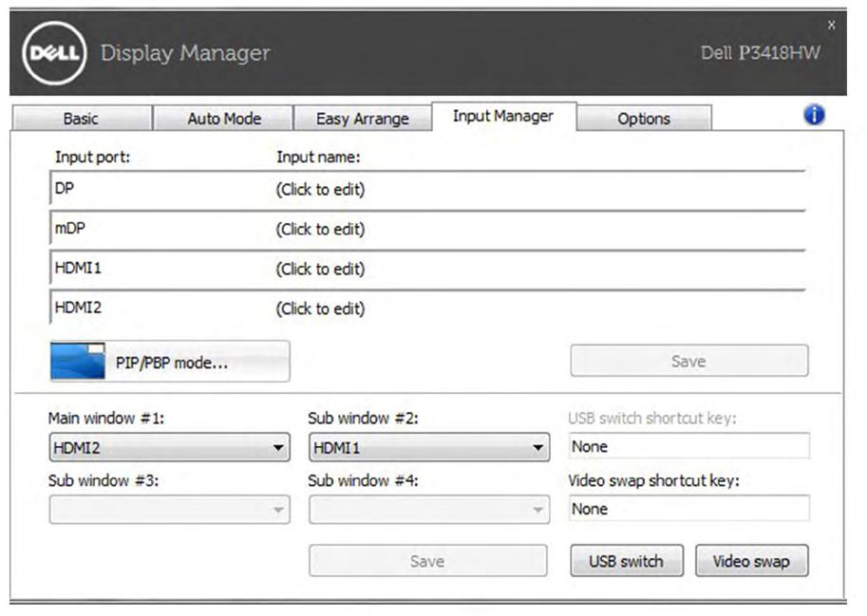Screen dimensions: 867x616
Task: Edit the mDP input name
Action: [x=320, y=230]
